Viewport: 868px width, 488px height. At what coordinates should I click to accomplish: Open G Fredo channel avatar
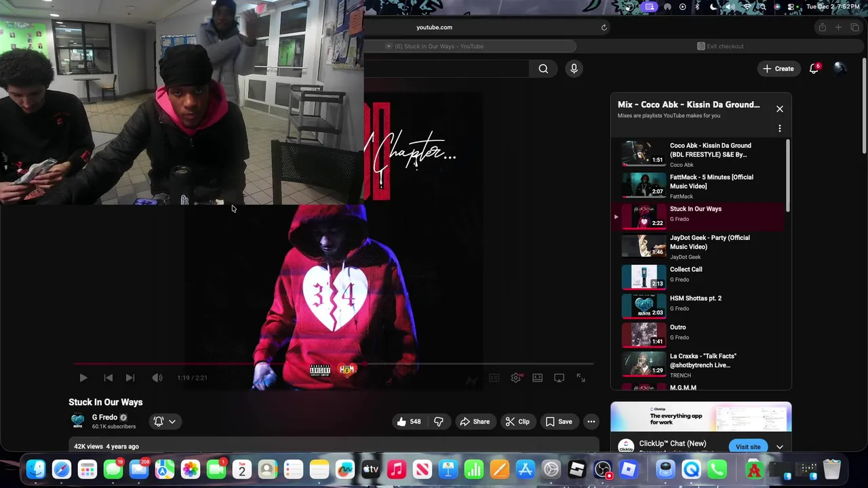point(78,421)
